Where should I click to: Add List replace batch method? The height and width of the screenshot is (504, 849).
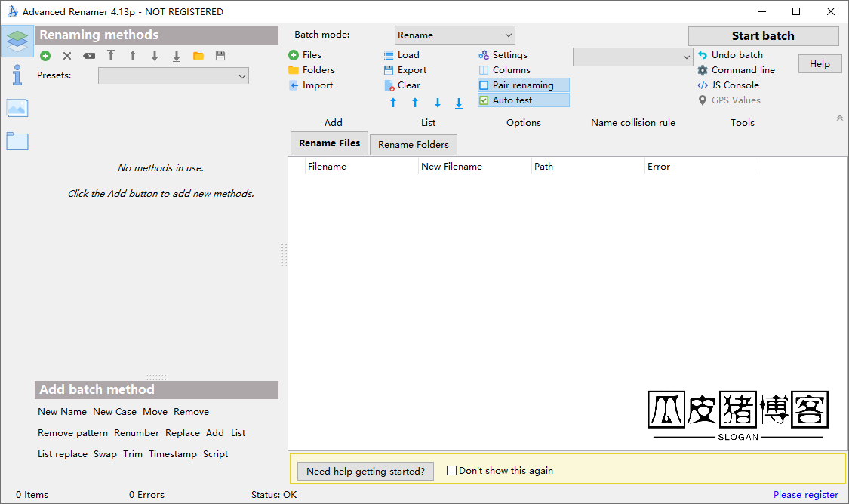[63, 453]
